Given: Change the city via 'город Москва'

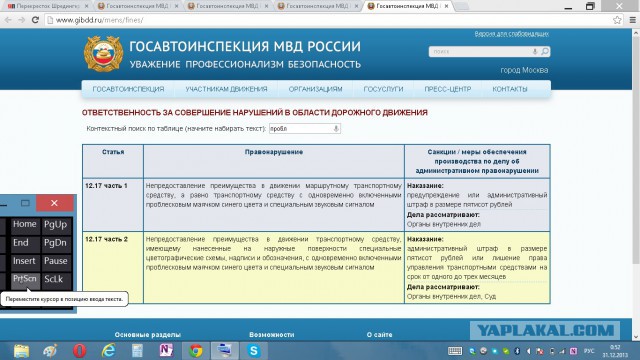Looking at the screenshot, I should [524, 70].
